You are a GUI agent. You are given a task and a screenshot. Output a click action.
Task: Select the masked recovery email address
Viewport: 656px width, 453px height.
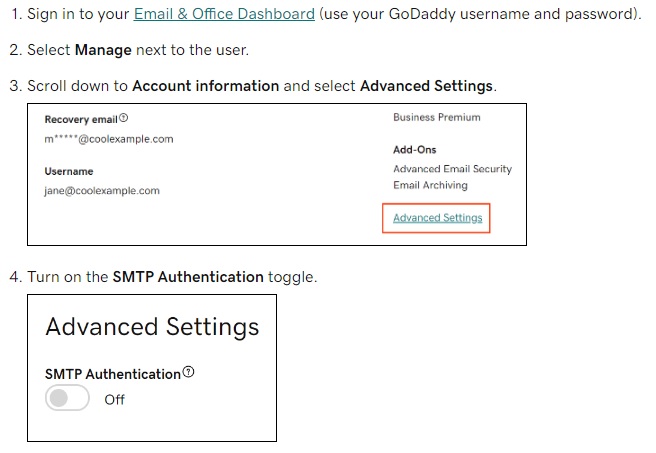coord(109,139)
